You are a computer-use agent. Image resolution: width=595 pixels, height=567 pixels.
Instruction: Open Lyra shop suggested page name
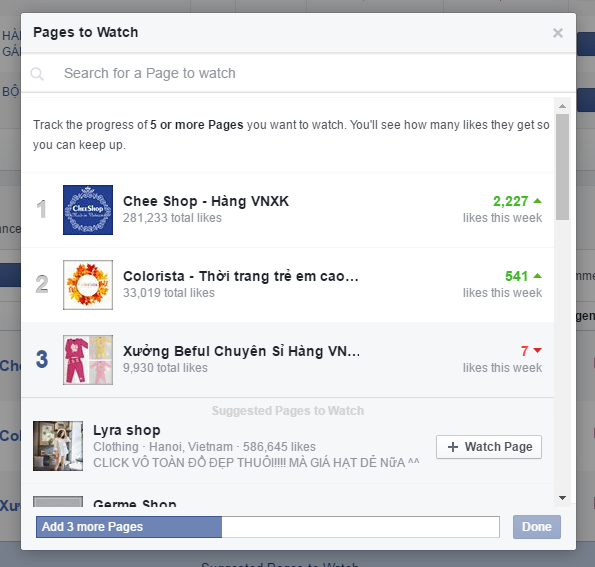127,430
